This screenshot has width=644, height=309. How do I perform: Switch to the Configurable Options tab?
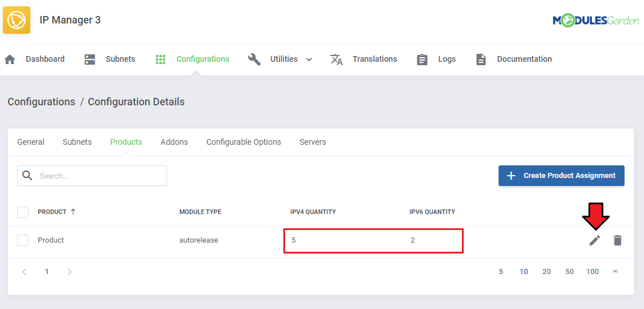pos(243,142)
